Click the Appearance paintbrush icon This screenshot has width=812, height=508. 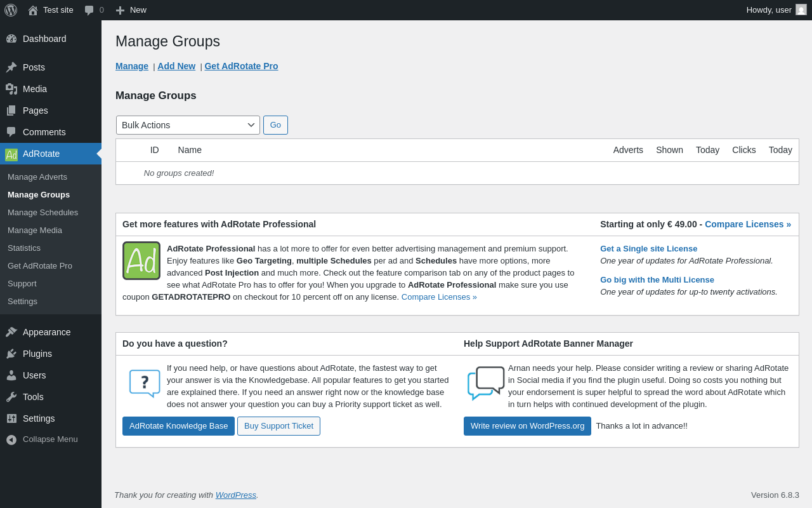coord(11,332)
